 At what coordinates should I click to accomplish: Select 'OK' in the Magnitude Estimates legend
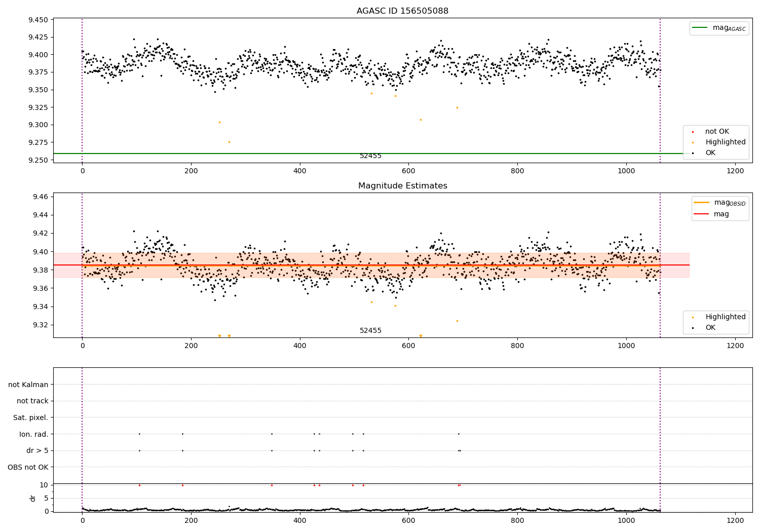[x=710, y=328]
